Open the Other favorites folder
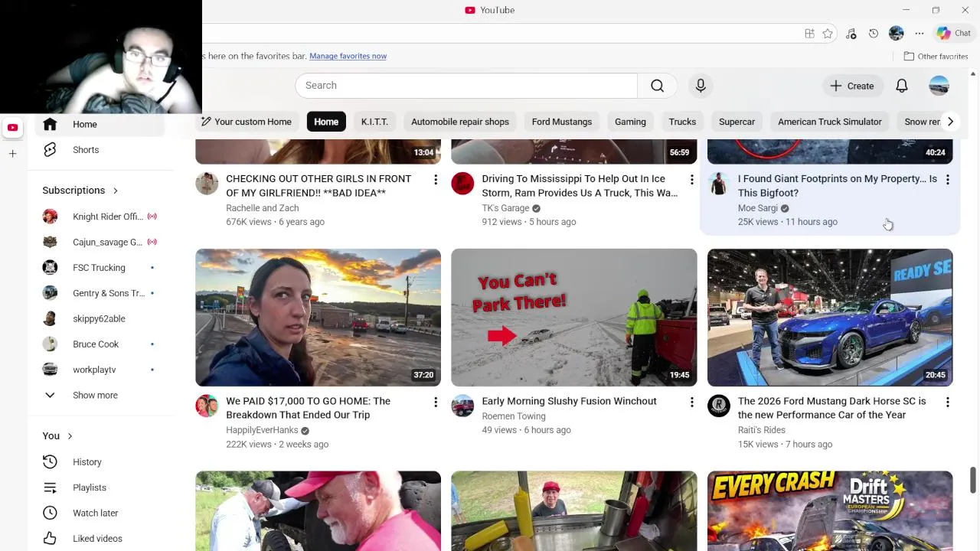 (x=936, y=57)
